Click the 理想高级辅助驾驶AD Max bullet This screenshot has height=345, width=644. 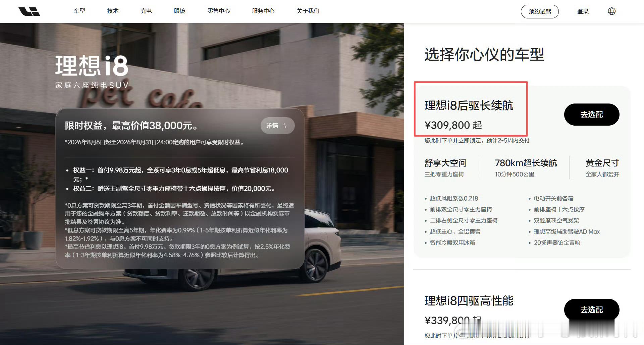[567, 231]
